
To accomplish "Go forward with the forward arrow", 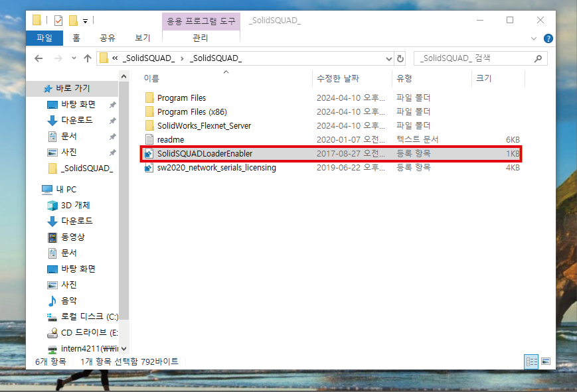I will [x=58, y=58].
